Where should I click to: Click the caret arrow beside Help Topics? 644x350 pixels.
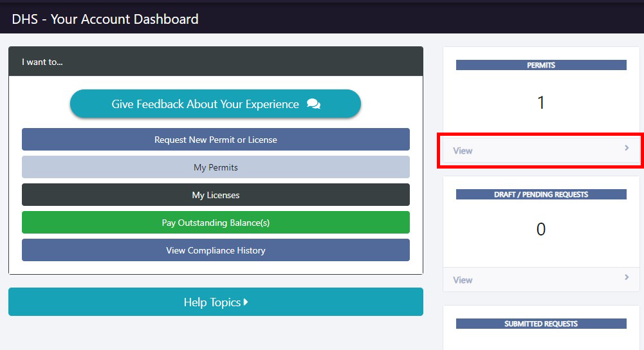[246, 302]
